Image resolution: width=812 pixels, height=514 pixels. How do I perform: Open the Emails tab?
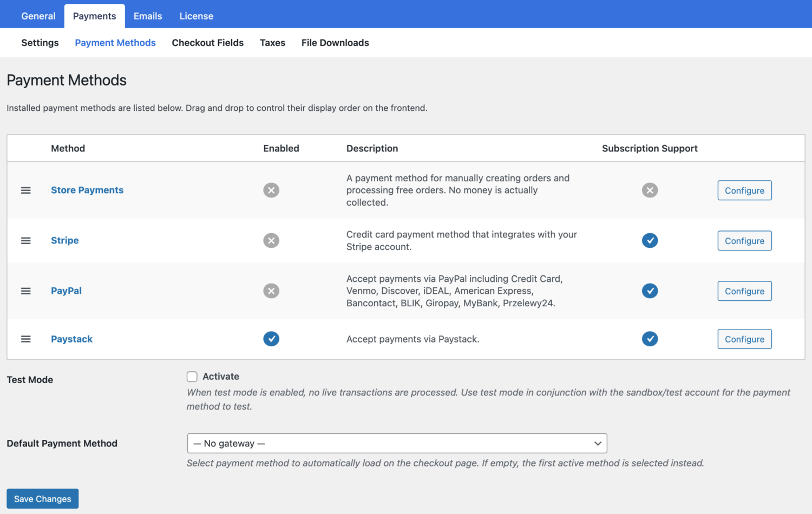pyautogui.click(x=148, y=16)
